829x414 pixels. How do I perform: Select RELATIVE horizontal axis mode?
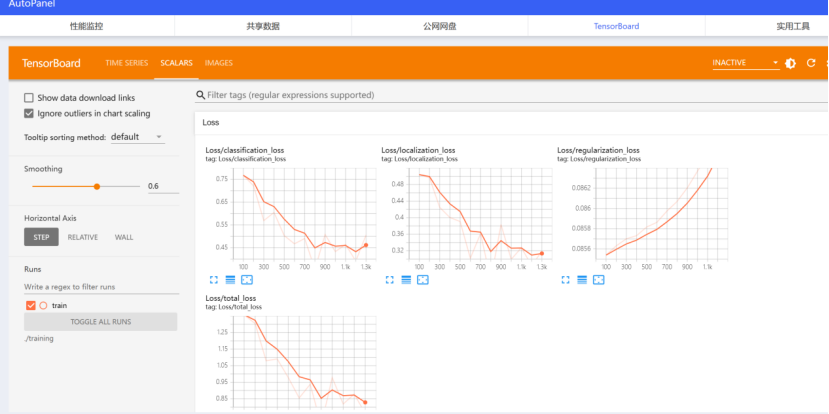[82, 237]
